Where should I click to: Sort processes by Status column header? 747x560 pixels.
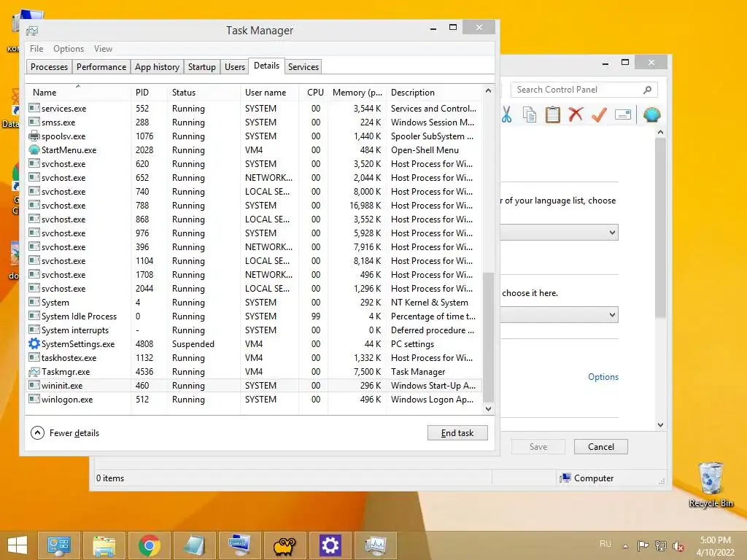(204, 93)
